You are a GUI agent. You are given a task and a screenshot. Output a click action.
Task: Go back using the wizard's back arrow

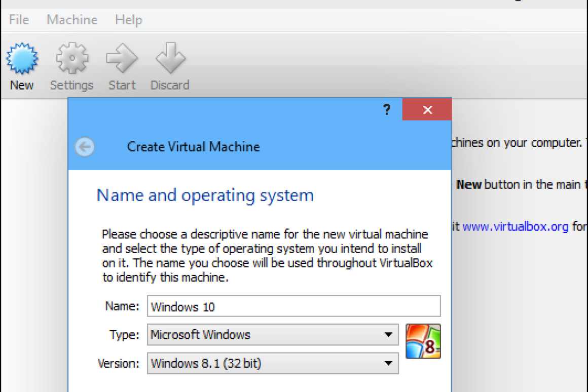(x=85, y=147)
